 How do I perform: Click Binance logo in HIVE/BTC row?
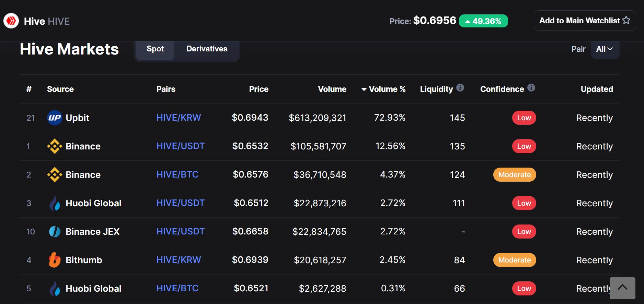(x=55, y=175)
